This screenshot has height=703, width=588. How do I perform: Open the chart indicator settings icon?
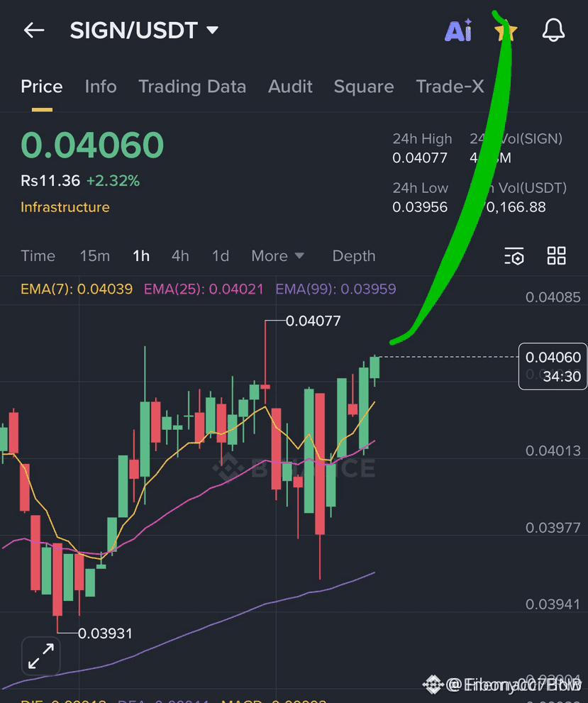point(514,255)
